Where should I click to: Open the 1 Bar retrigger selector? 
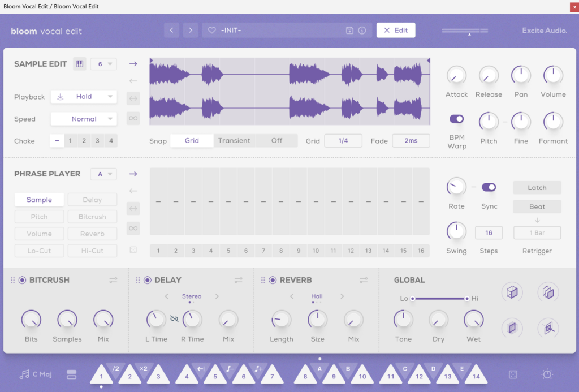pyautogui.click(x=537, y=232)
